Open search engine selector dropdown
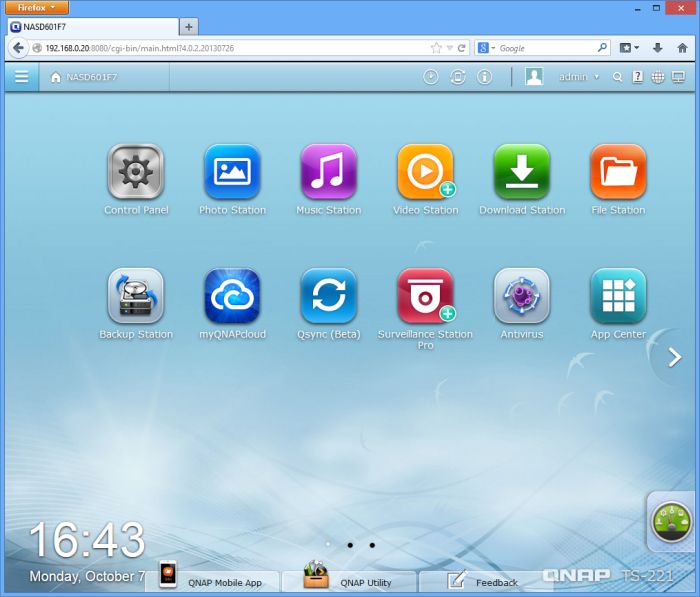The width and height of the screenshot is (700, 597). tap(486, 48)
